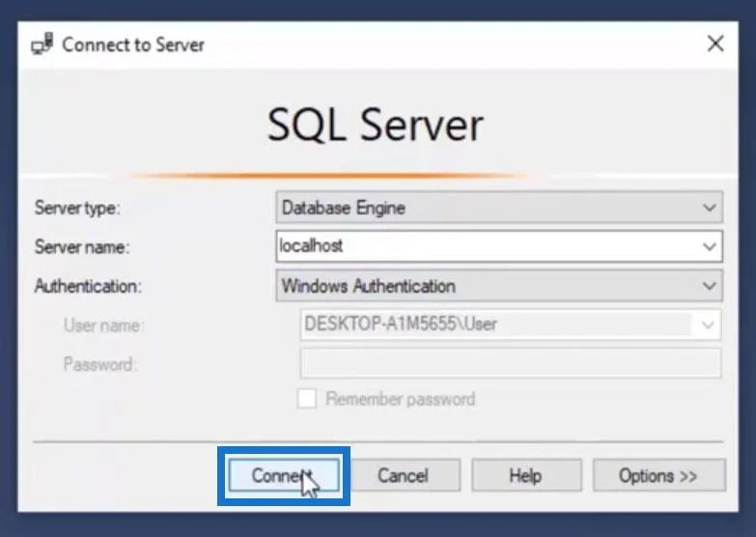This screenshot has width=756, height=537.
Task: Click the Connect button
Action: point(284,476)
